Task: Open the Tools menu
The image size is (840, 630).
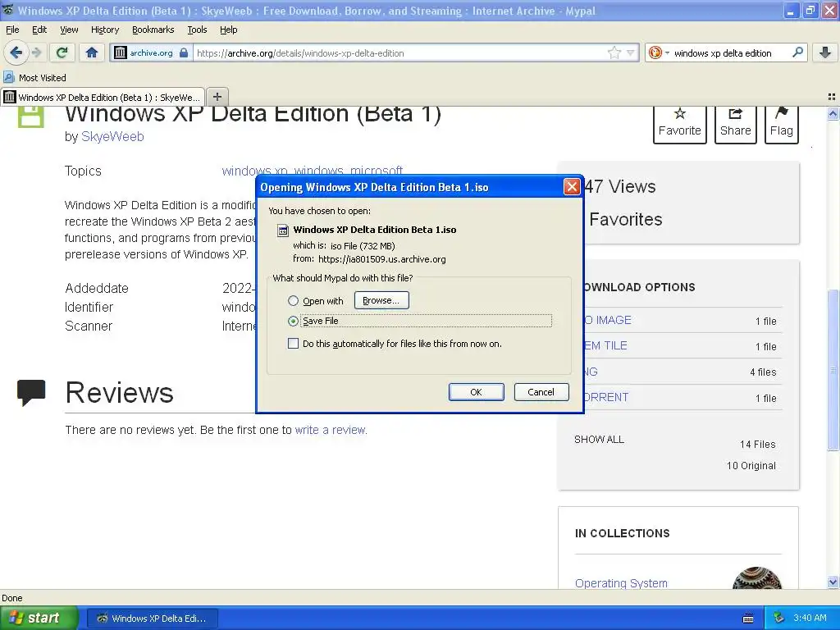Action: click(x=197, y=30)
